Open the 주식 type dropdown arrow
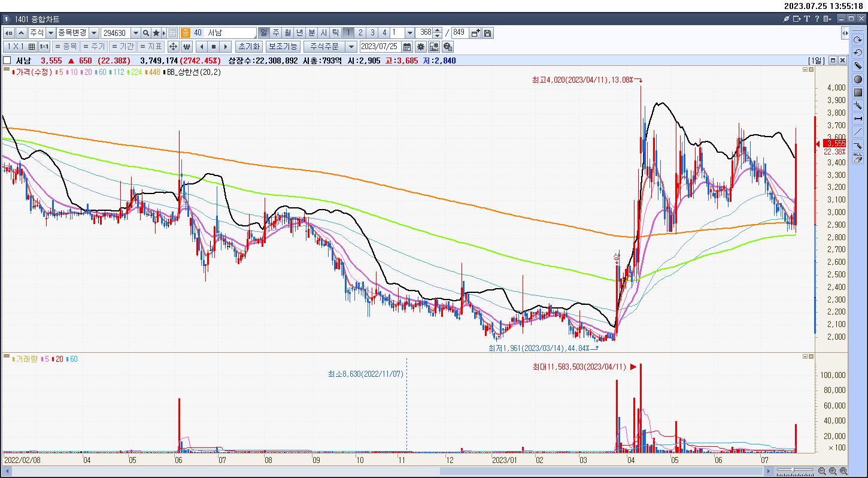The image size is (868, 478). [51, 33]
